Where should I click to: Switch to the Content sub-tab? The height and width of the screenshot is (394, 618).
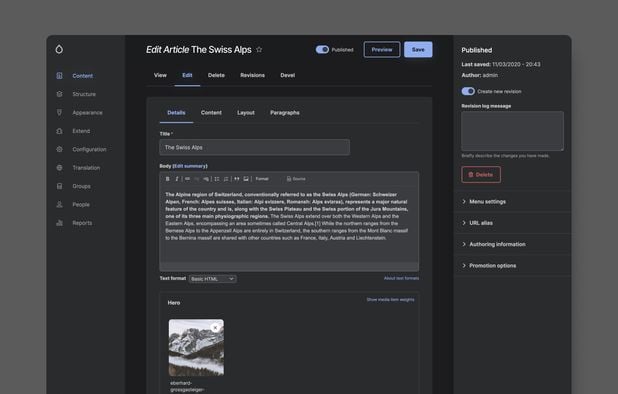tap(211, 113)
